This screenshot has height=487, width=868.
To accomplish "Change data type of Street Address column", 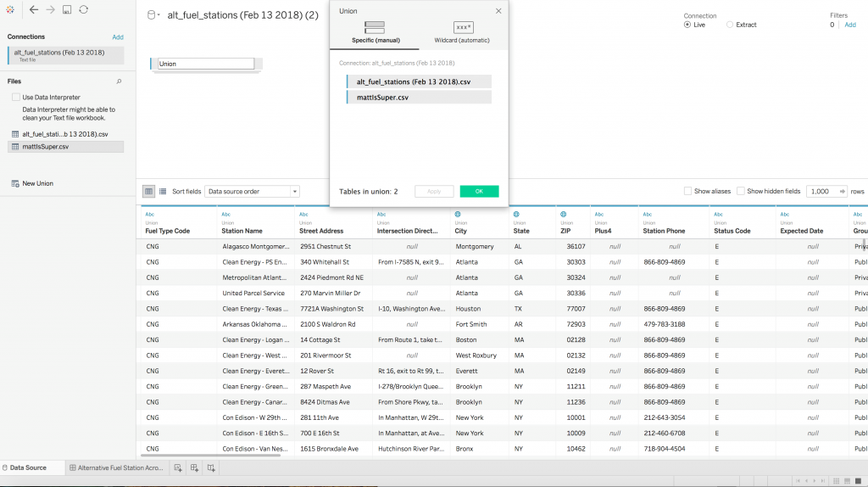I will coord(303,214).
